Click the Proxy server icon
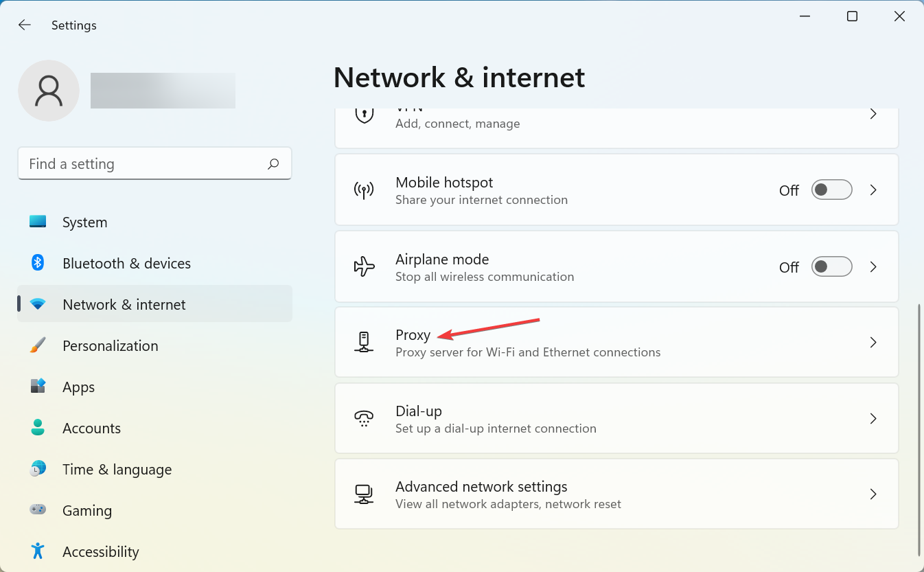This screenshot has width=924, height=572. click(x=364, y=342)
